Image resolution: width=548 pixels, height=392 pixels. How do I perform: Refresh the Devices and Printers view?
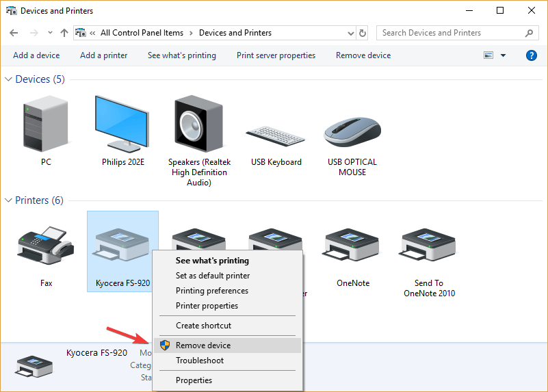[363, 33]
